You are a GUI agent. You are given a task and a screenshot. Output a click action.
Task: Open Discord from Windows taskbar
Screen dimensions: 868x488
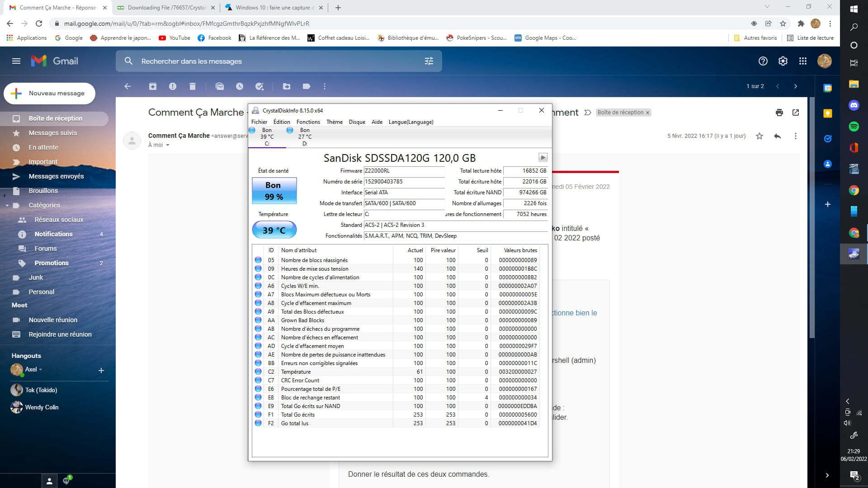(854, 105)
